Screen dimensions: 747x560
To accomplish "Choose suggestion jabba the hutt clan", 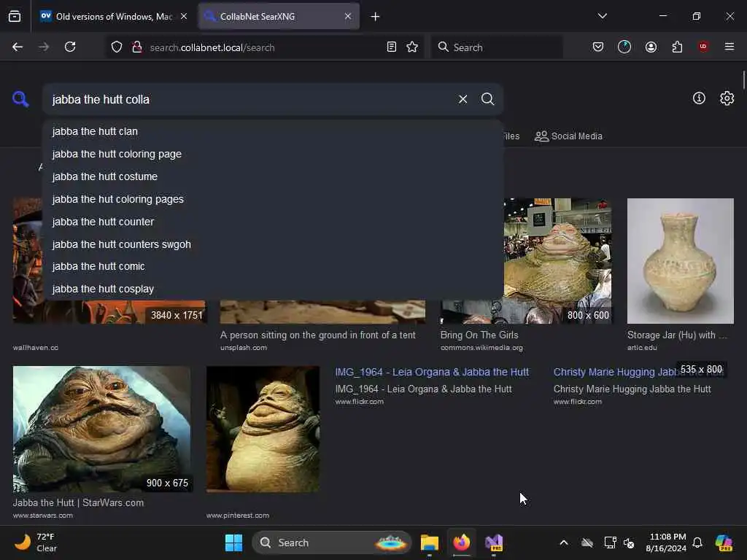I will point(273,131).
